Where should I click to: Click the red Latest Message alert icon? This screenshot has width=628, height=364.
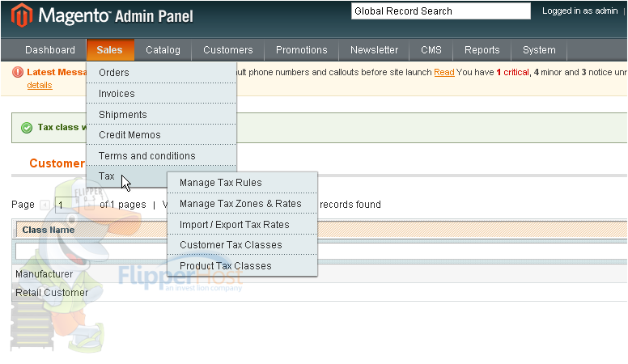tap(18, 72)
